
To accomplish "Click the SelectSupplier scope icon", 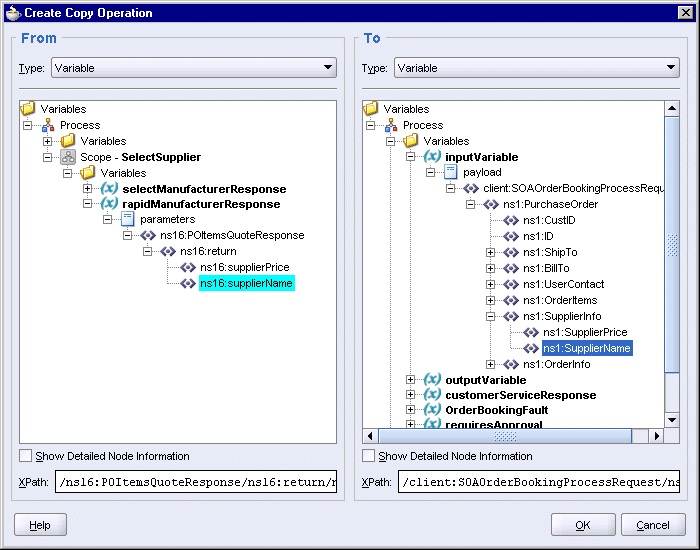I will 68,157.
